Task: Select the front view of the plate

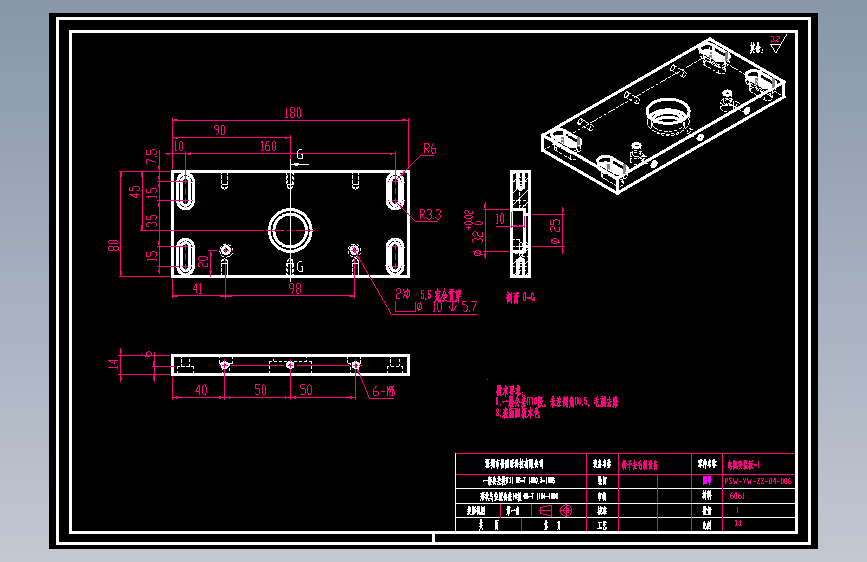Action: pyautogui.click(x=290, y=365)
